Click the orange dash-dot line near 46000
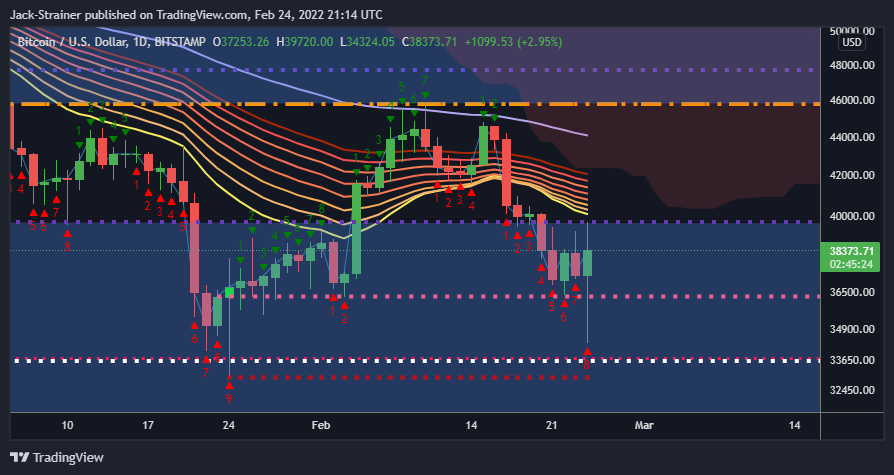The image size is (894, 475). [415, 104]
